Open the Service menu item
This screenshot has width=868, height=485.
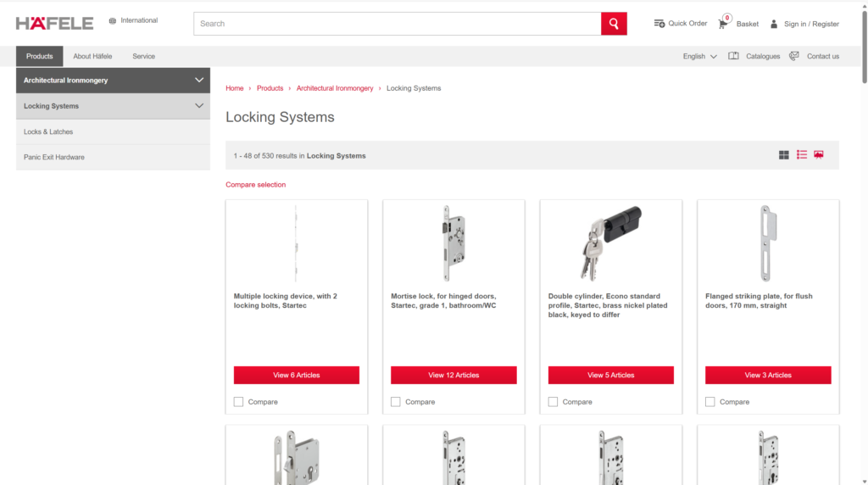143,56
